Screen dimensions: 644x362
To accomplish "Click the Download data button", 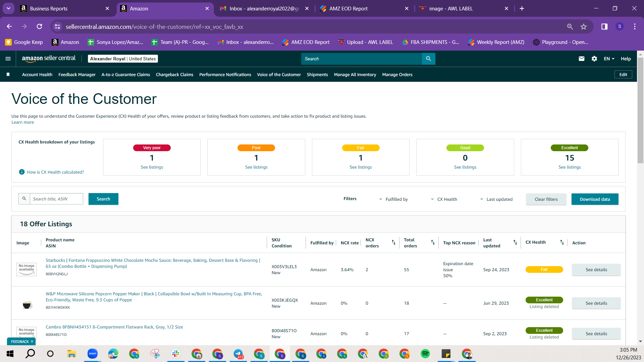I will click(x=595, y=199).
